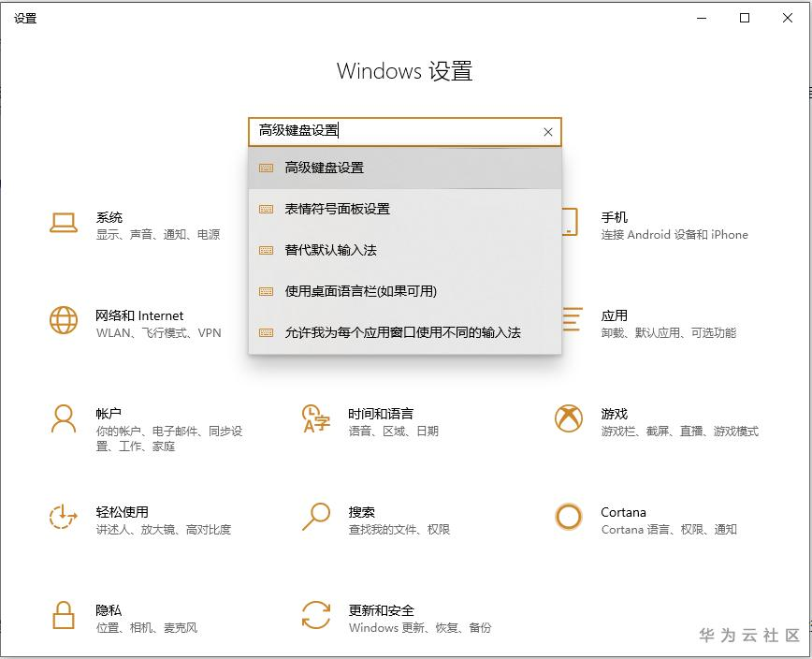Open the 隐私 settings title

pyautogui.click(x=109, y=610)
